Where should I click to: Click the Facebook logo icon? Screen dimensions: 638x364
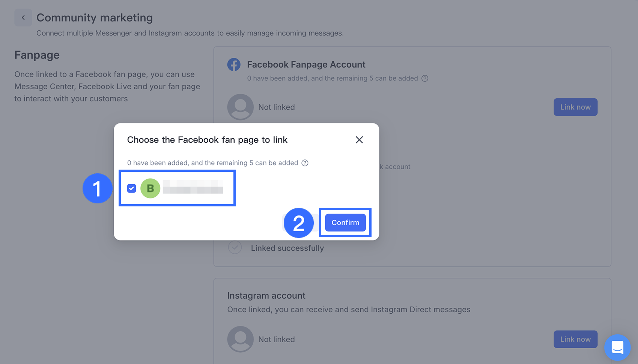tap(234, 65)
